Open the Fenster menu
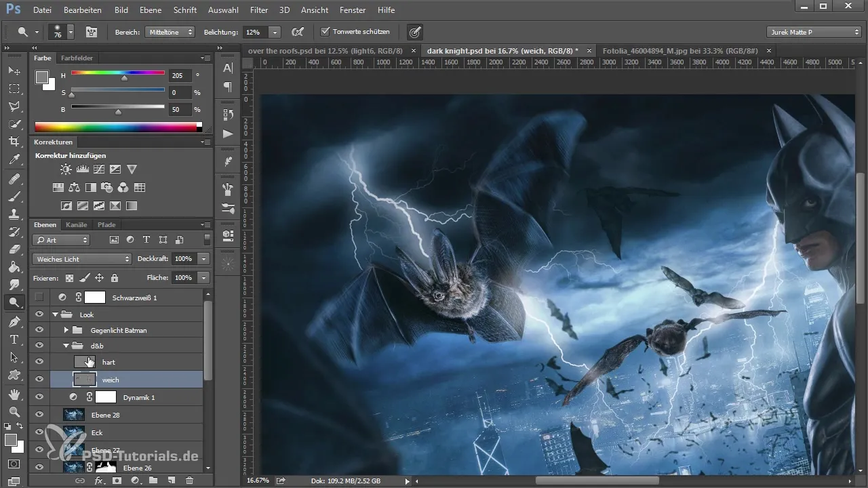This screenshot has width=868, height=488. coord(352,10)
